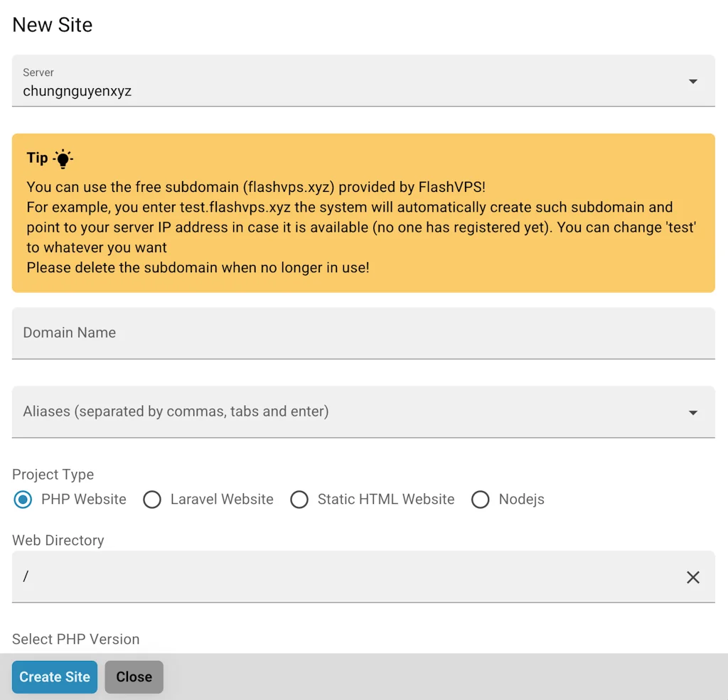This screenshot has width=728, height=700.
Task: Click the Web Directory label text
Action: (58, 540)
